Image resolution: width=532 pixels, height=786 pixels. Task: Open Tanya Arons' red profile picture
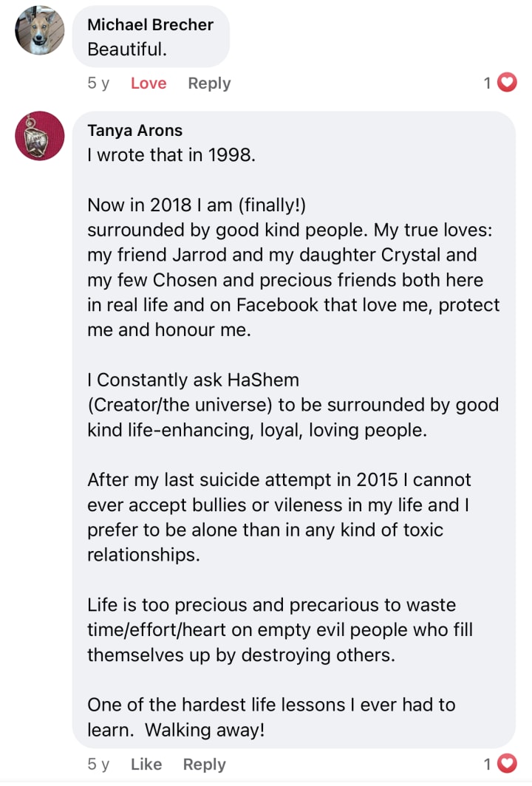tap(40, 136)
